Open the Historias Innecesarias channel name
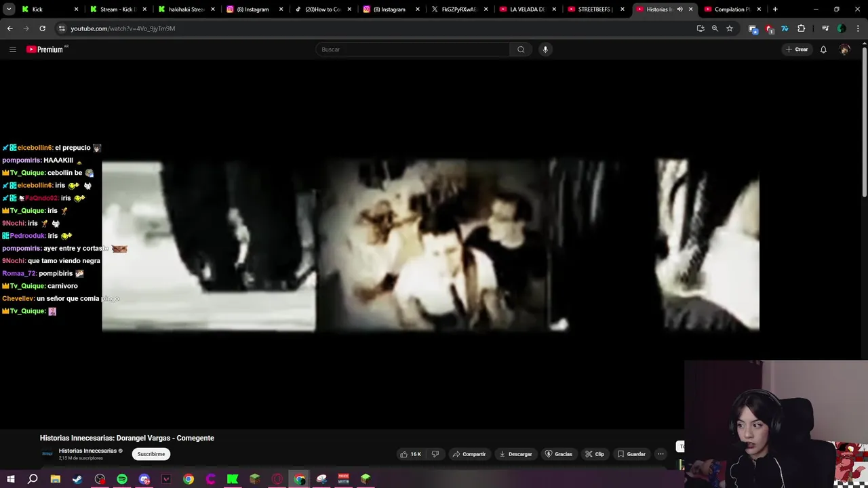 pyautogui.click(x=87, y=451)
